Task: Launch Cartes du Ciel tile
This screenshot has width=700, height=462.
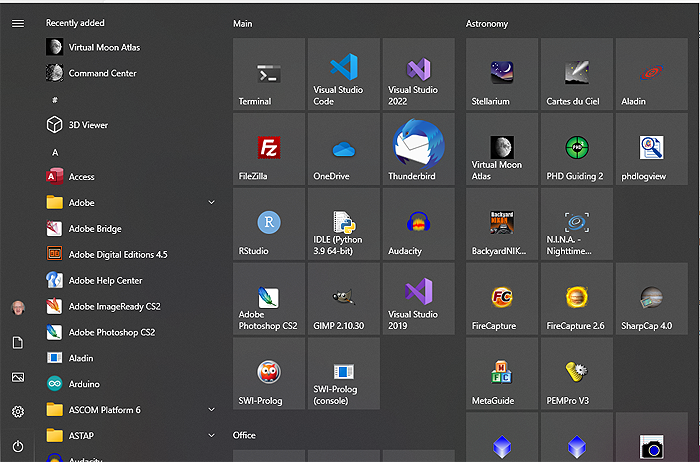Action: tap(576, 74)
